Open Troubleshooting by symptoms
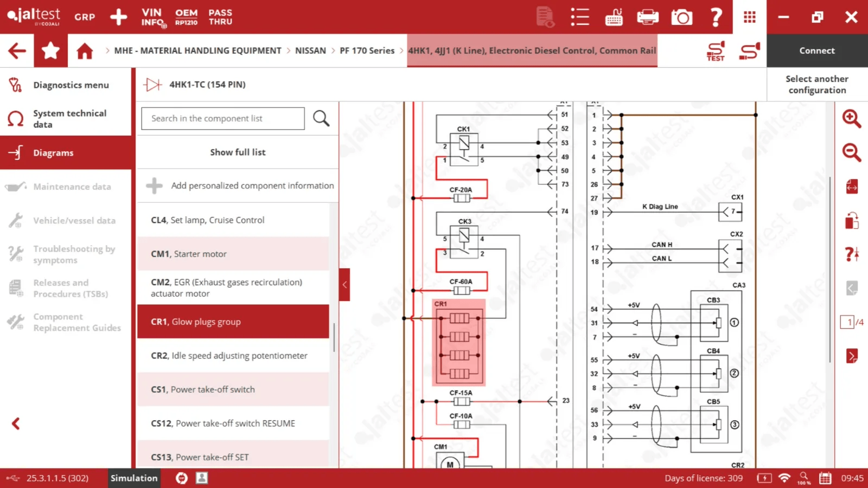Image resolution: width=868 pixels, height=488 pixels. pos(66,254)
